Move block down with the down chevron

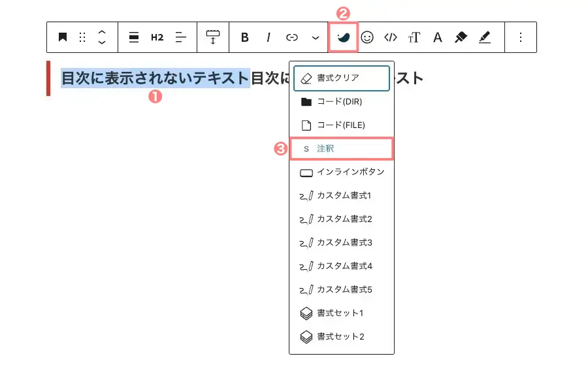102,42
